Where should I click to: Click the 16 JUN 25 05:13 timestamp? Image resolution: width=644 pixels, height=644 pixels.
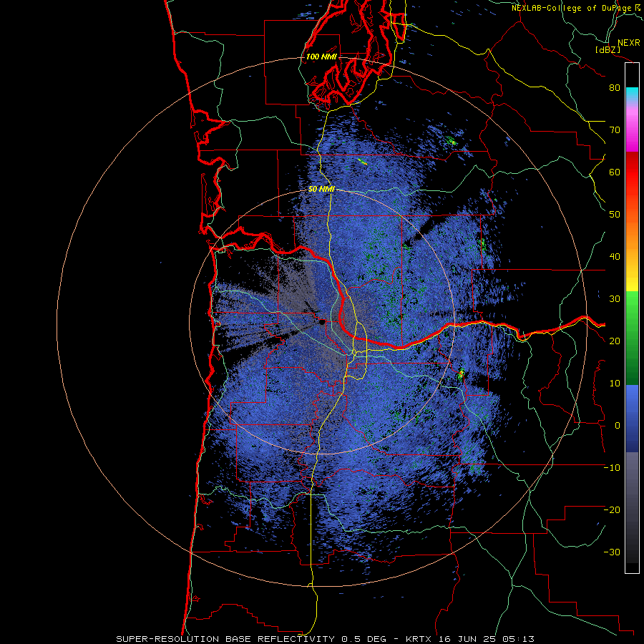point(487,639)
